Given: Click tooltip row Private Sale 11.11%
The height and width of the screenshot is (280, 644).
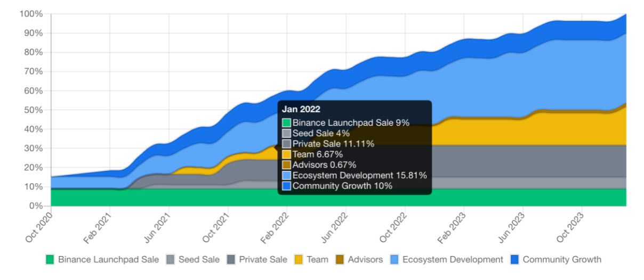Looking at the screenshot, I should point(333,144).
